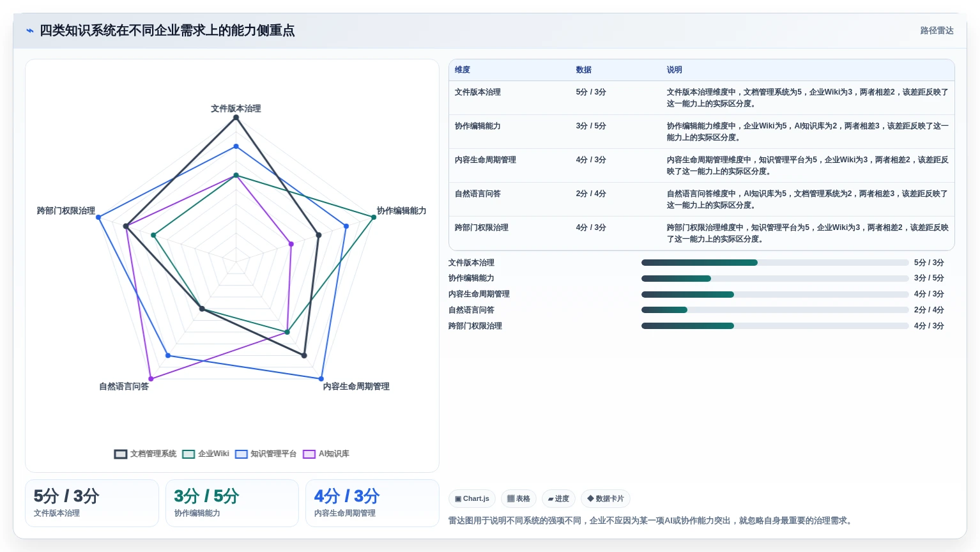Click the 表格 tag button
The image size is (980, 552).
point(519,498)
